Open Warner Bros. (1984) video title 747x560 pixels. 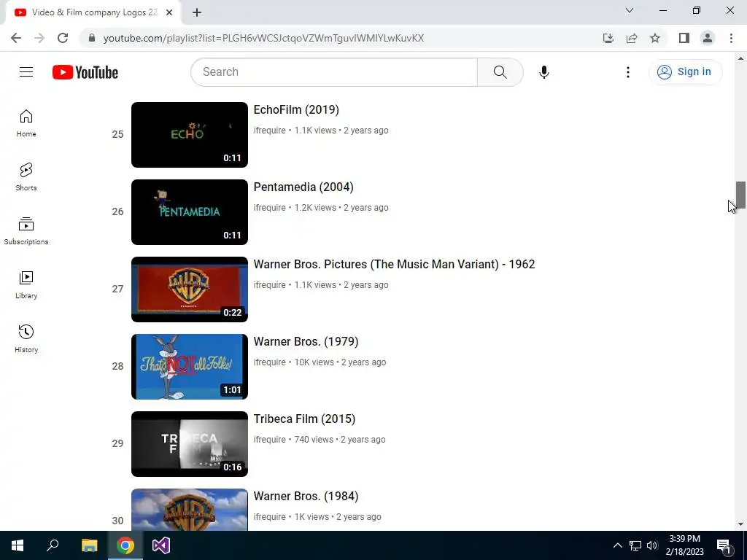[306, 496]
